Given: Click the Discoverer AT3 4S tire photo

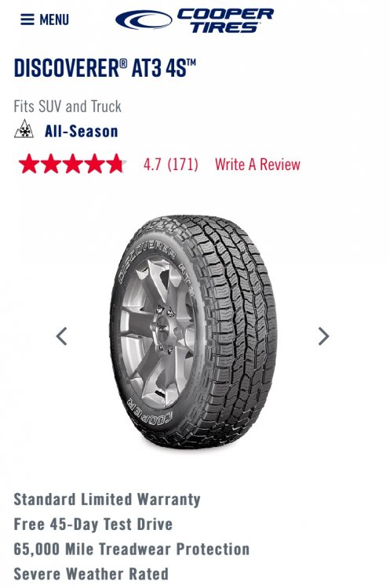Looking at the screenshot, I should pyautogui.click(x=193, y=332).
